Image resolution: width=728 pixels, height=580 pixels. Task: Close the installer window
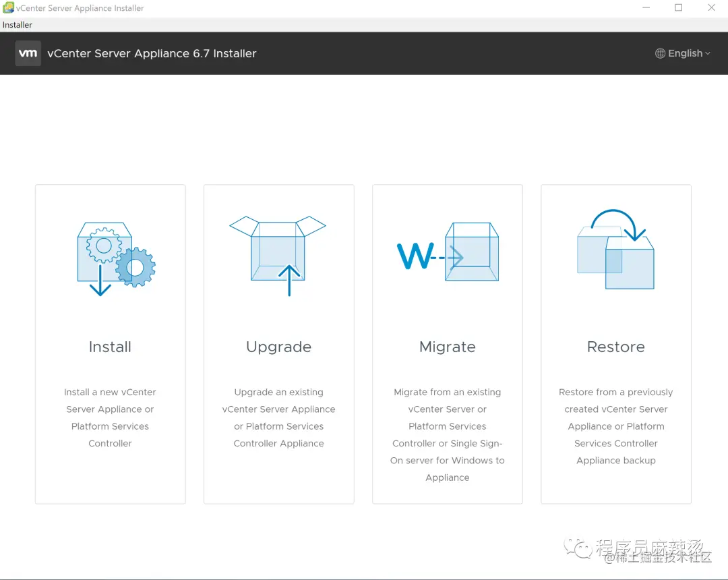(x=711, y=8)
